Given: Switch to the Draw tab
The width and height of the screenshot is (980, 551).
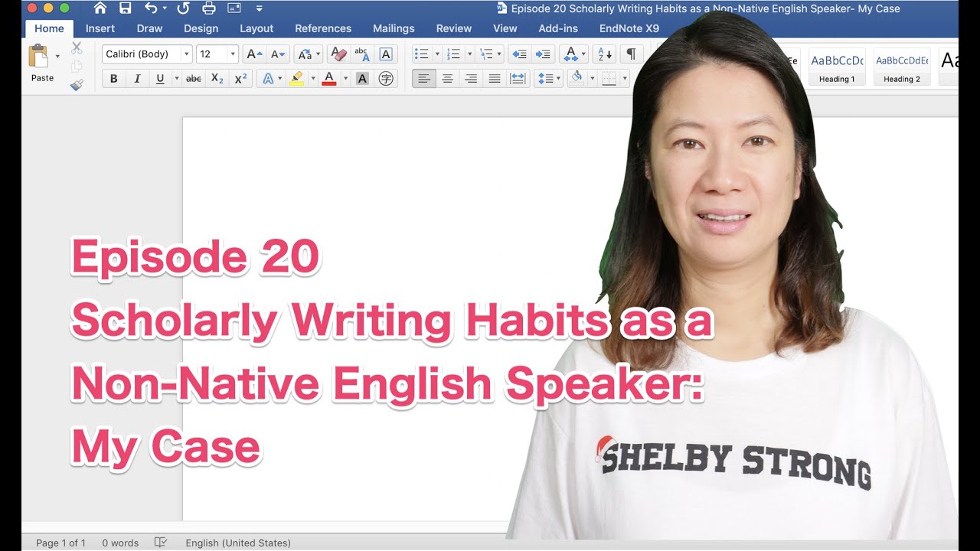Looking at the screenshot, I should click(x=149, y=28).
